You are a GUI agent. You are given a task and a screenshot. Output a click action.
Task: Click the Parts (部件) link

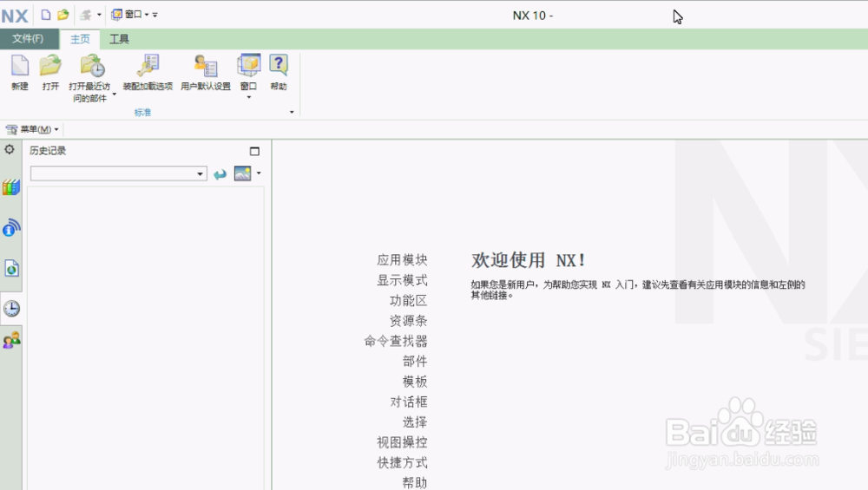click(415, 361)
